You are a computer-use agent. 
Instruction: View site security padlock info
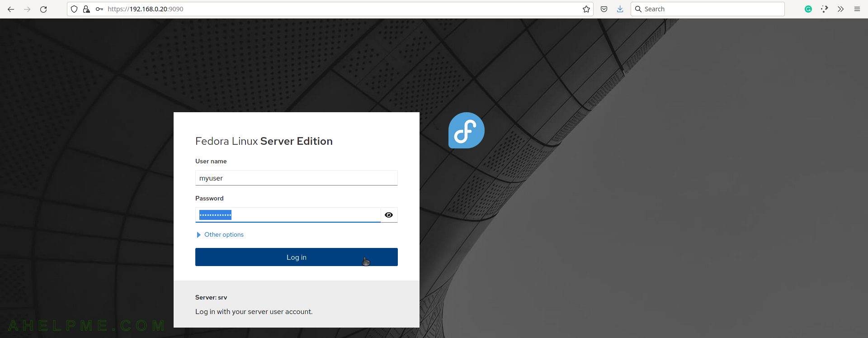(86, 9)
